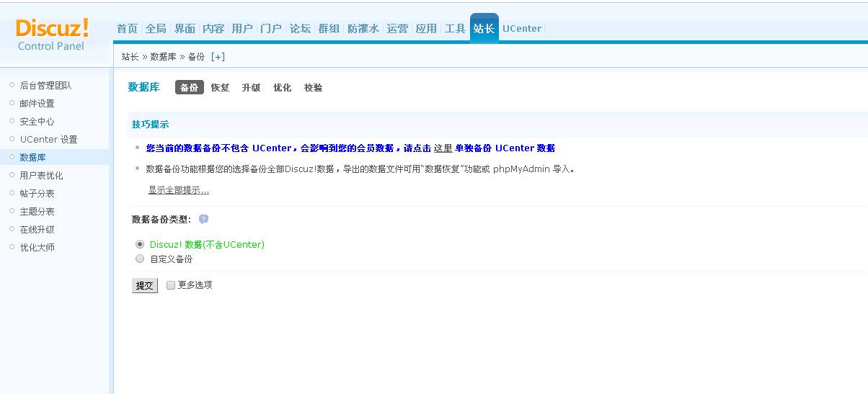Switch to the 优化 database sub-tab
The image size is (868, 394).
[x=282, y=87]
